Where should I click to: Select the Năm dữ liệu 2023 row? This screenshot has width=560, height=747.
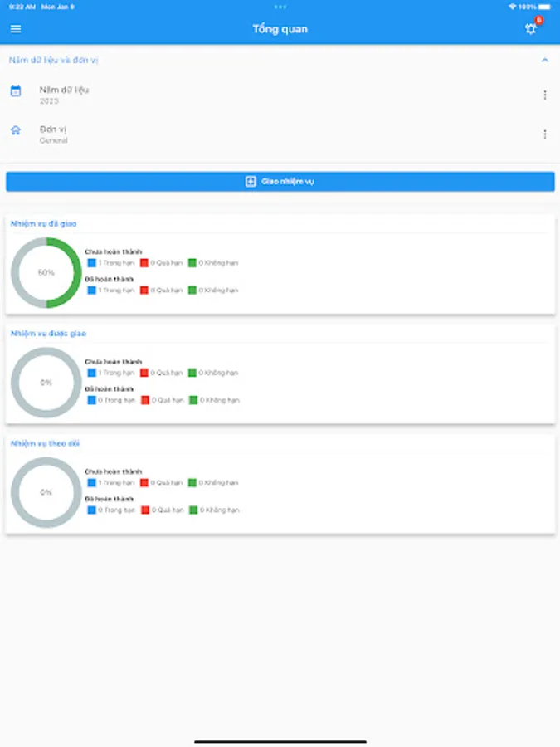tap(280, 95)
